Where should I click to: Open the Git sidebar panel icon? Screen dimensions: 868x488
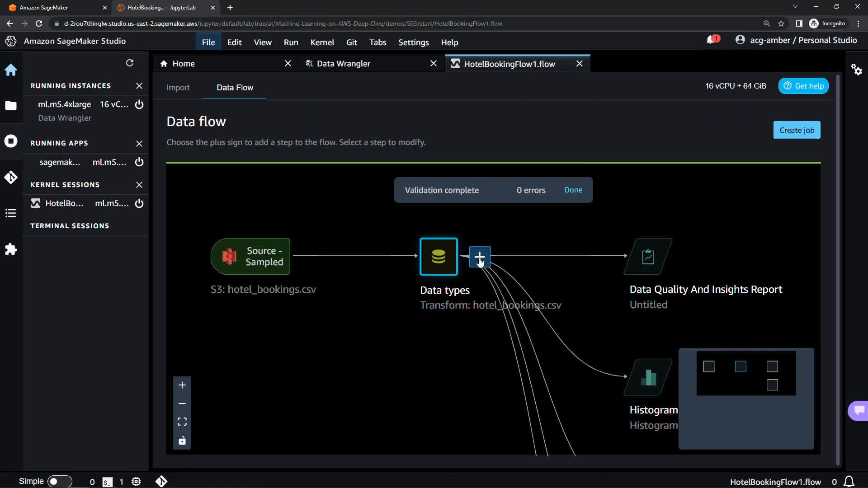coord(11,177)
